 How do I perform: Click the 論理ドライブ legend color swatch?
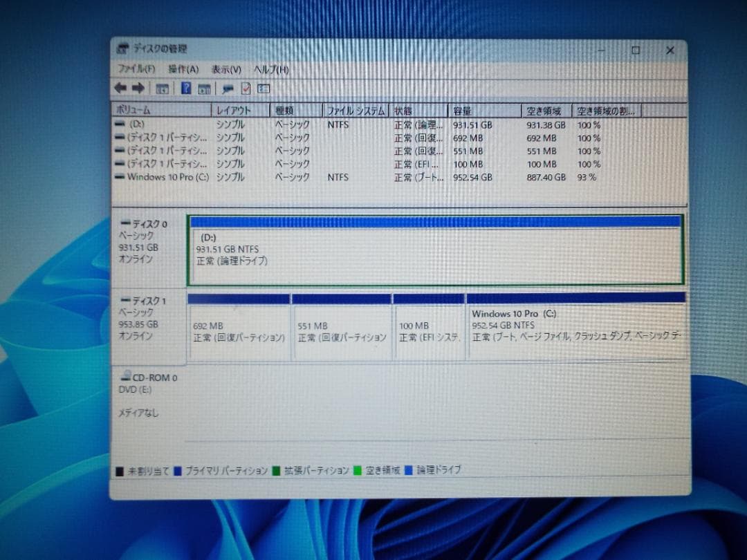pos(407,469)
